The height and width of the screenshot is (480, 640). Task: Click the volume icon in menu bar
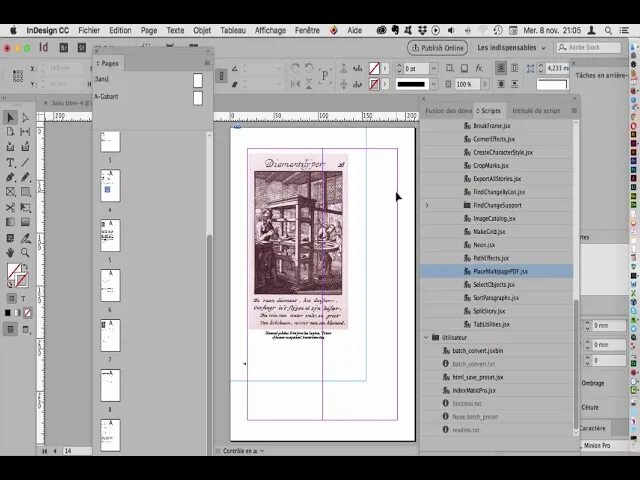point(451,30)
